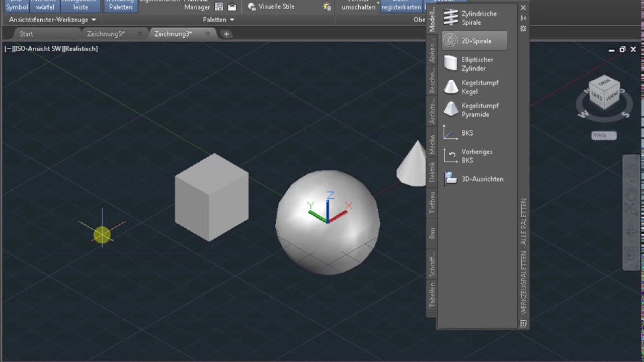The image size is (644, 362).
Task: Click the ViewCube LINKS face
Action: tap(597, 96)
